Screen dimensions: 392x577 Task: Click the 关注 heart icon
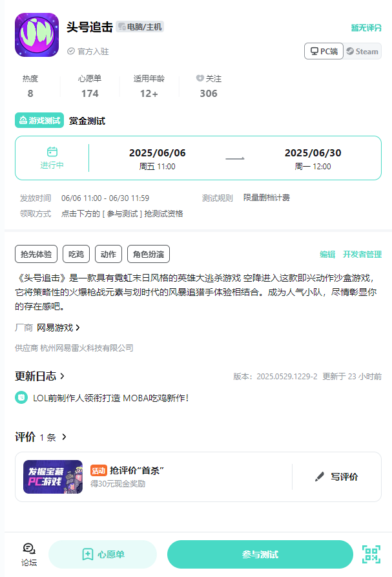coord(200,78)
